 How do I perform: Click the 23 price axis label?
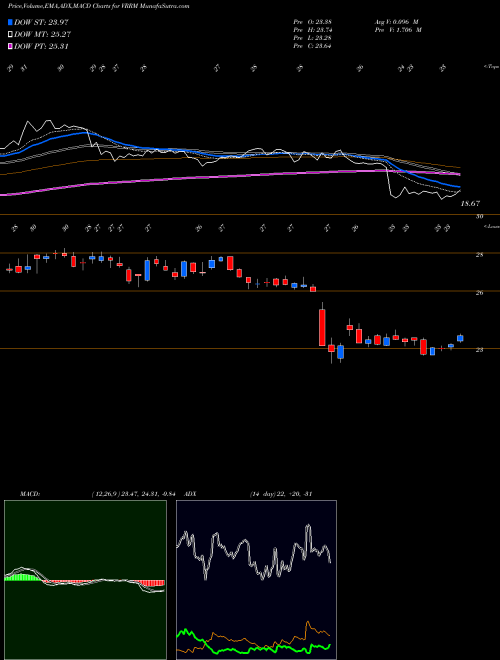pos(479,350)
